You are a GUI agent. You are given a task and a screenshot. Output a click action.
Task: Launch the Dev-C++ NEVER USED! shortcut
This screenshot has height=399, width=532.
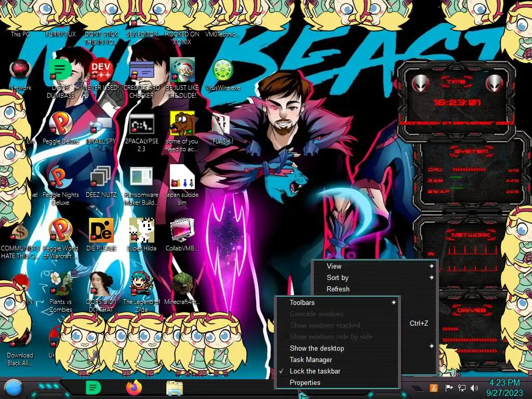click(101, 70)
